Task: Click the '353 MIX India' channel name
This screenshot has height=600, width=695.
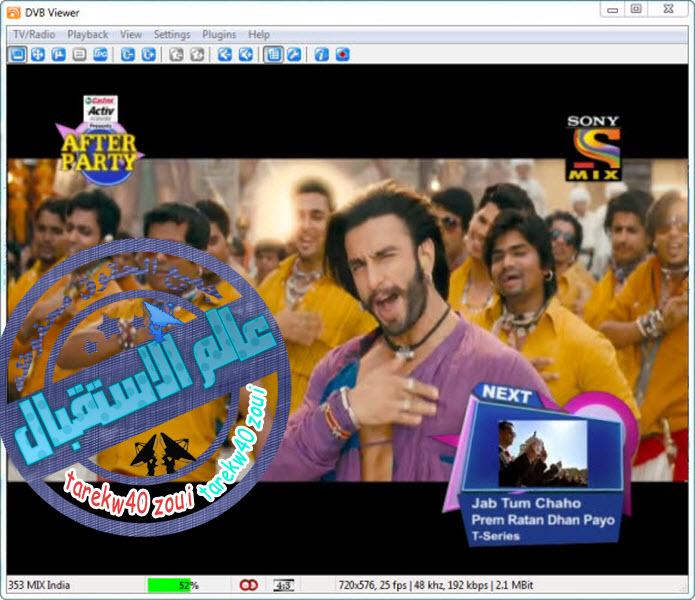Action: (39, 585)
